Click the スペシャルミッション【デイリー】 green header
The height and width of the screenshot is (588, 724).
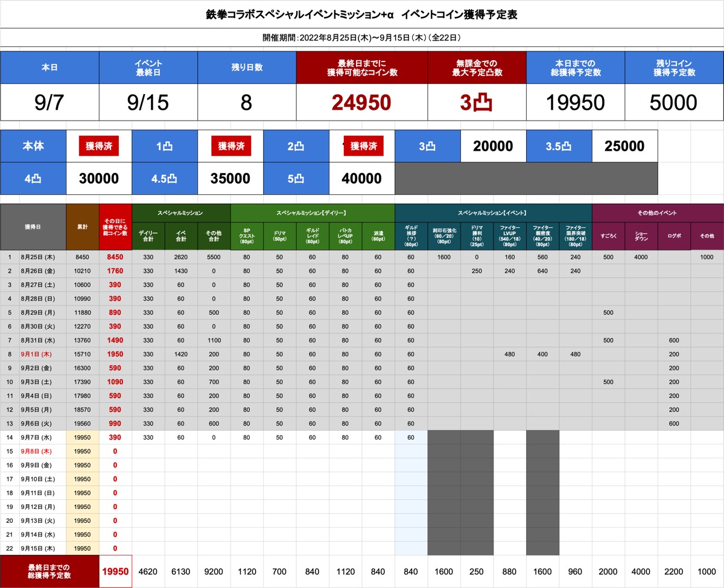pyautogui.click(x=312, y=213)
